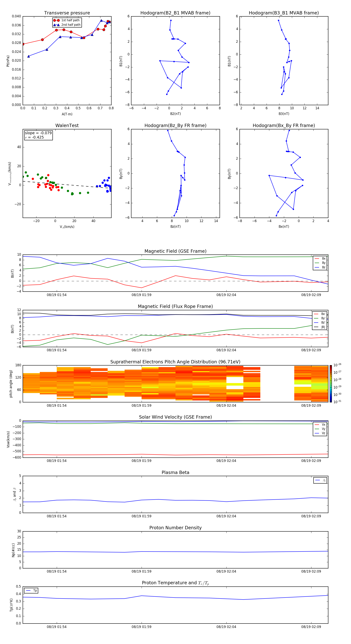Viewport: 351px width, 644px height.
Task: Click 'Magnetic Field (GSE Frame)' title
Action: [x=175, y=251]
